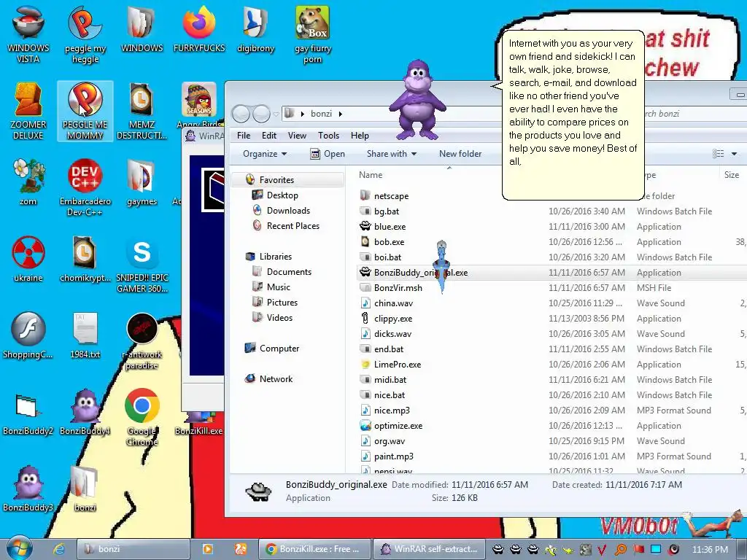Select the BonziBuddy4 desktop icon

(x=85, y=411)
